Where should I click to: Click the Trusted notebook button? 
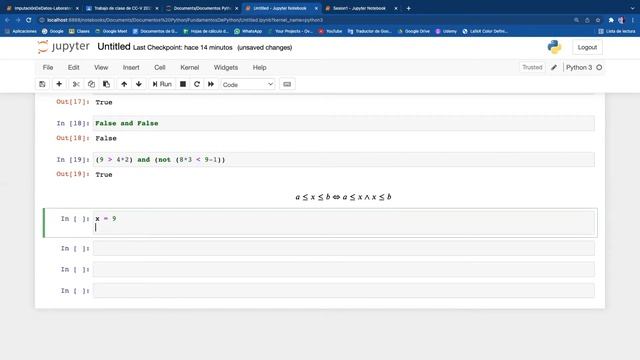pyautogui.click(x=532, y=67)
